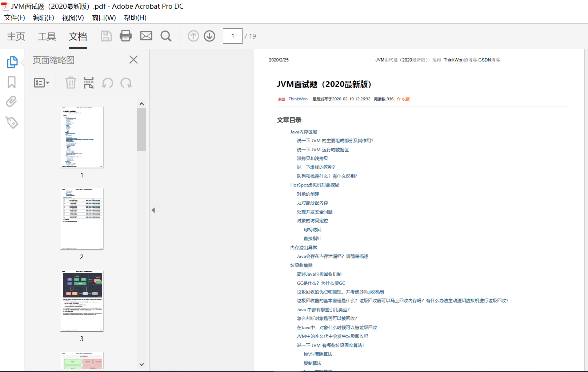Switch to the 文档 tab
The height and width of the screenshot is (372, 588).
78,36
